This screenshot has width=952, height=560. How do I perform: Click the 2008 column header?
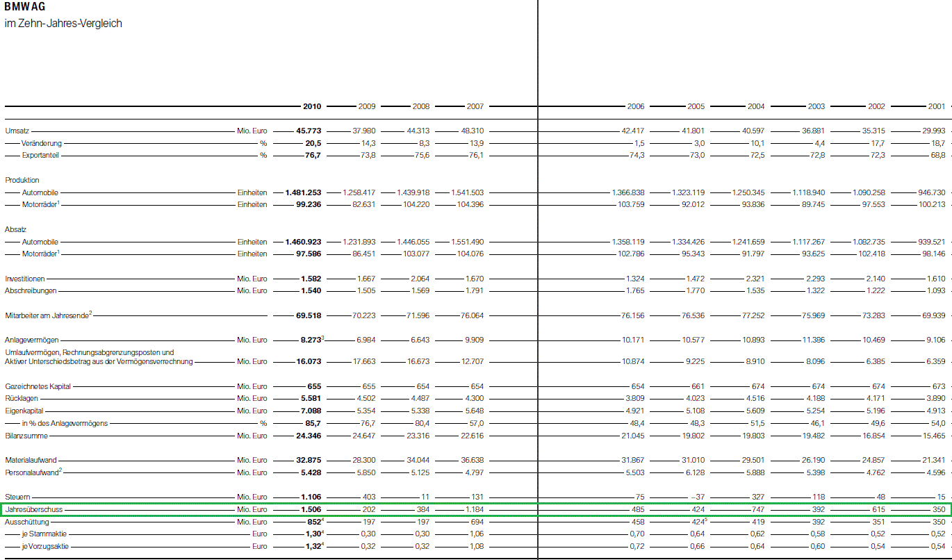420,106
